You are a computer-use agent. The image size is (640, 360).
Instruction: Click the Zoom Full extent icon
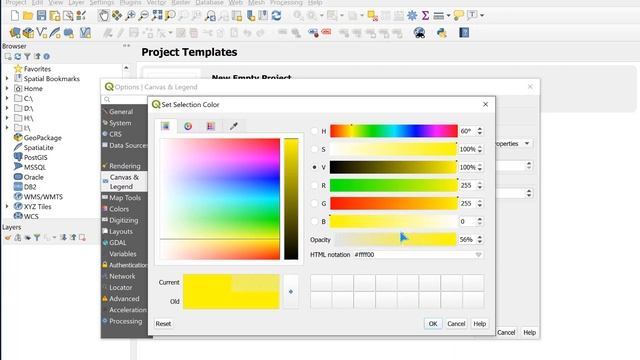(157, 16)
